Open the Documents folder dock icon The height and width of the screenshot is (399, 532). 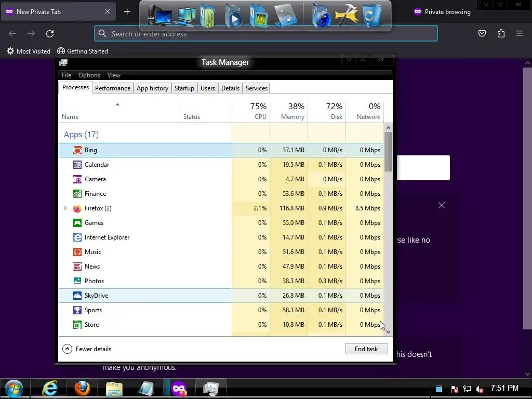pyautogui.click(x=208, y=15)
